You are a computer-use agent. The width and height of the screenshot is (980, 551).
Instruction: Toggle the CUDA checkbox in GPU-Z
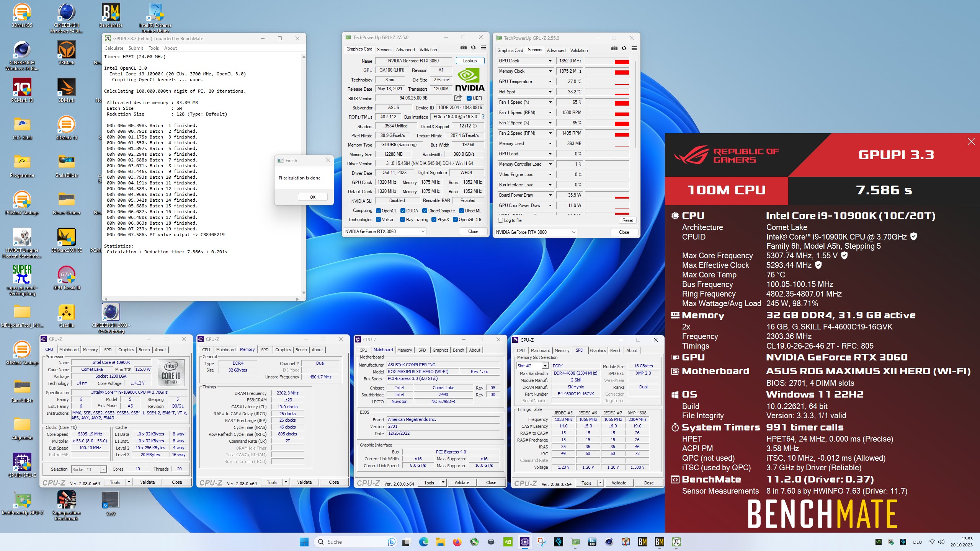[403, 211]
